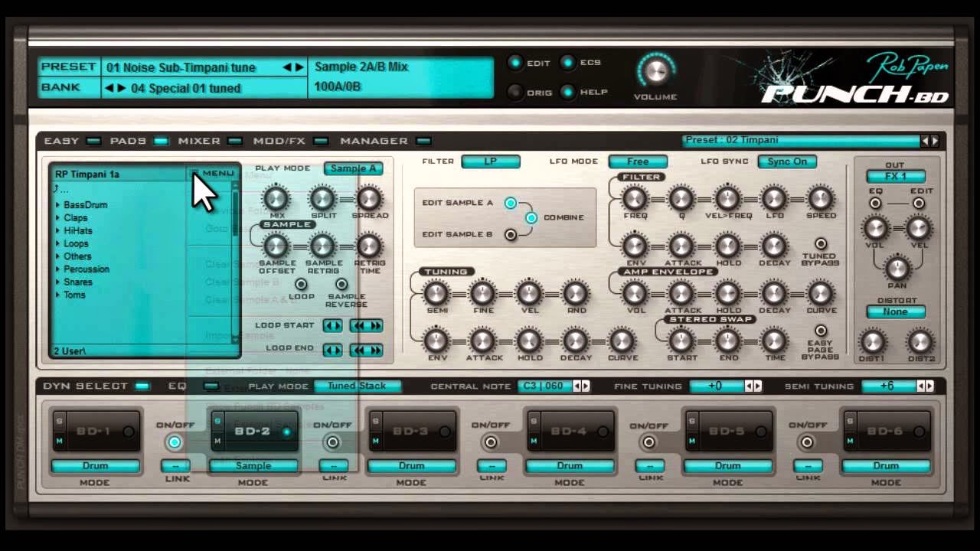The width and height of the screenshot is (980, 551).
Task: Open the Distort 'None' dropdown
Action: coord(895,312)
